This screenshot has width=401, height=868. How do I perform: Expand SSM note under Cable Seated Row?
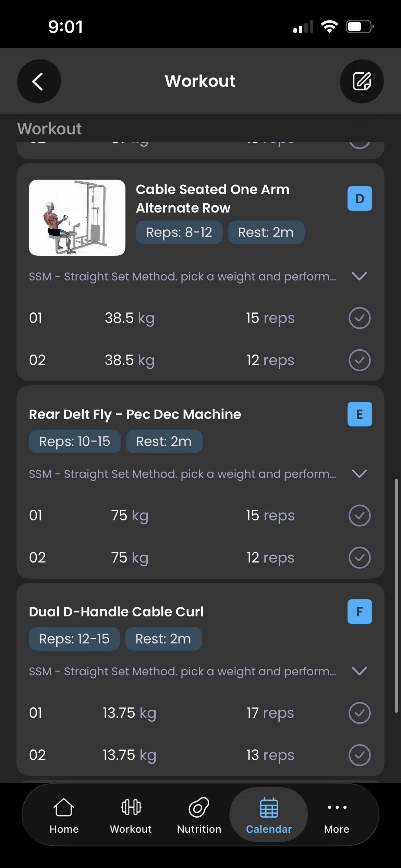pyautogui.click(x=360, y=276)
